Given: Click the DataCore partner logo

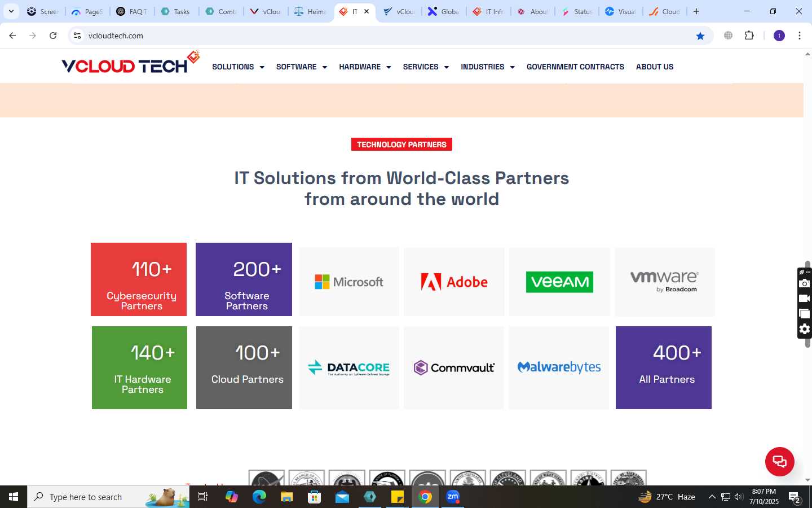Looking at the screenshot, I should point(349,367).
